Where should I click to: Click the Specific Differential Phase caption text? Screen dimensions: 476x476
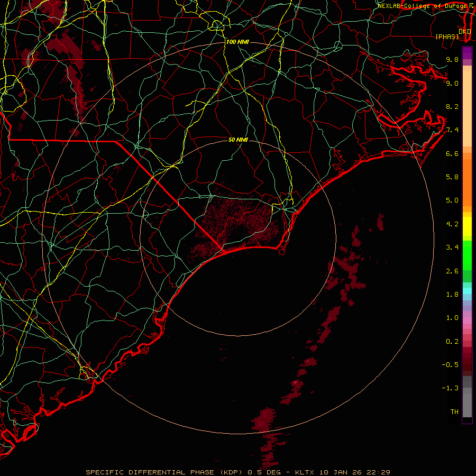237,472
